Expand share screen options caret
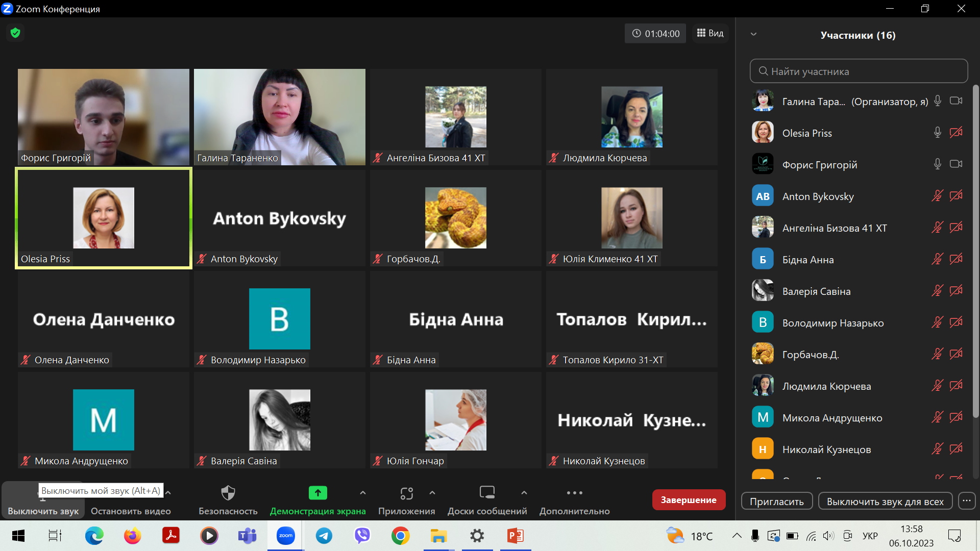Screen dimensions: 980x551 362,493
